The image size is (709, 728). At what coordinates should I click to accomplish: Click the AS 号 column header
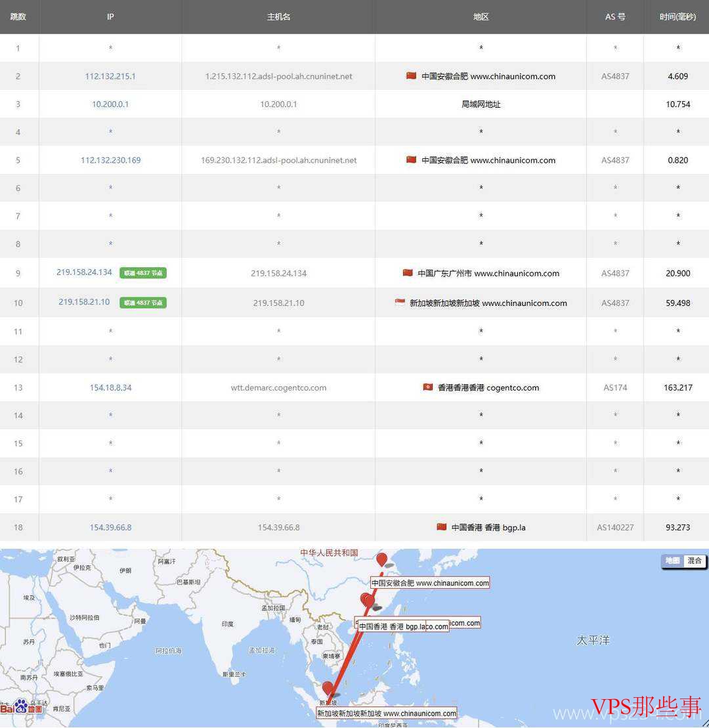click(615, 16)
